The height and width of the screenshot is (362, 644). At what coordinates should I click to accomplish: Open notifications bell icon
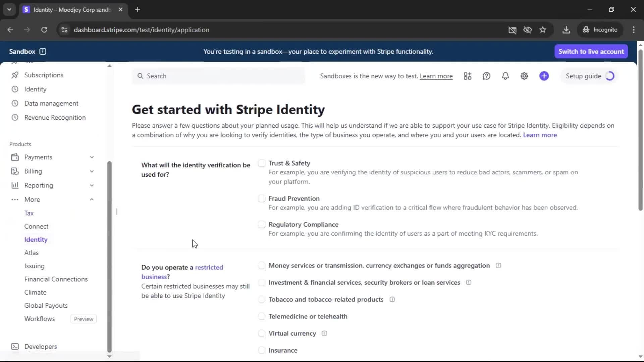point(505,76)
